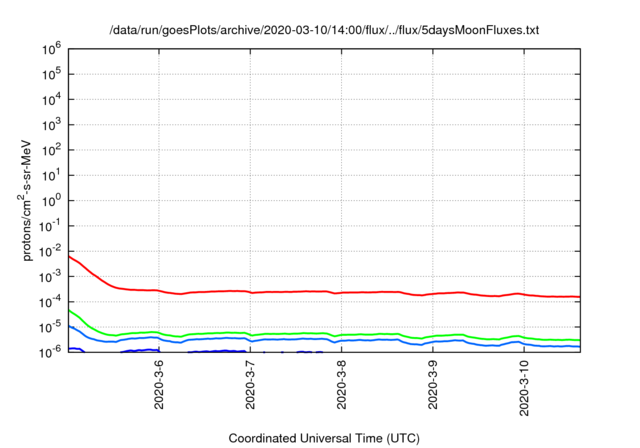
Task: Click the 10^3 y-axis tick label
Action: click(51, 124)
